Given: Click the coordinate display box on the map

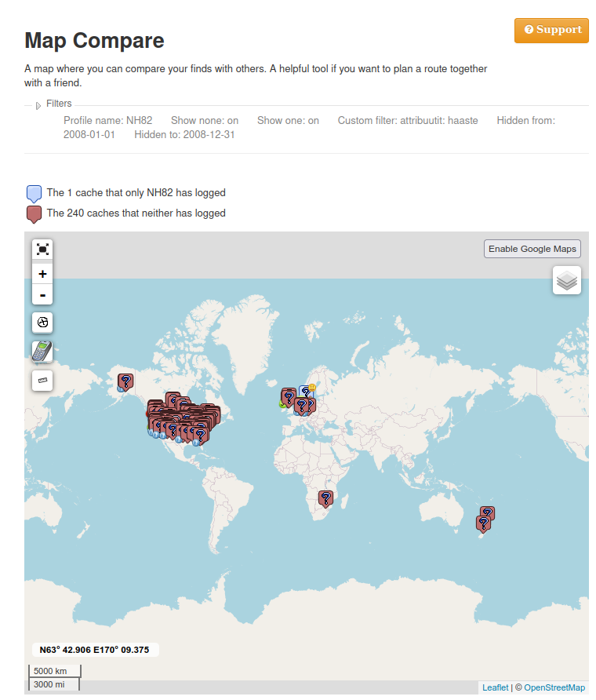Looking at the screenshot, I should [95, 649].
